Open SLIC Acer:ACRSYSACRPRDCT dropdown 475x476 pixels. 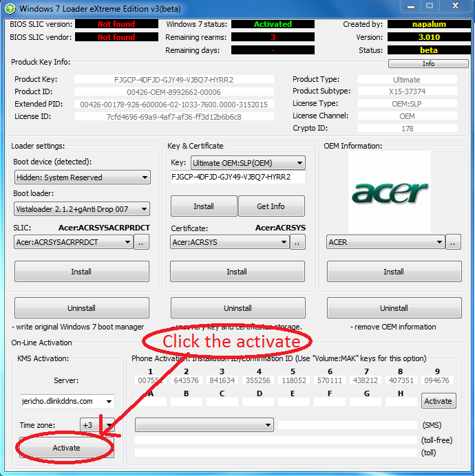click(73, 242)
